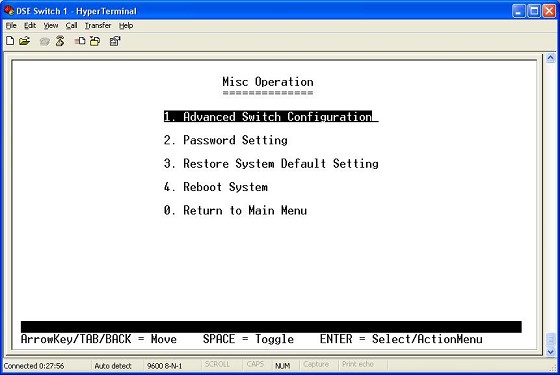This screenshot has width=560, height=375.
Task: Click the Connected 0:27:56 status entry
Action: coord(34,366)
